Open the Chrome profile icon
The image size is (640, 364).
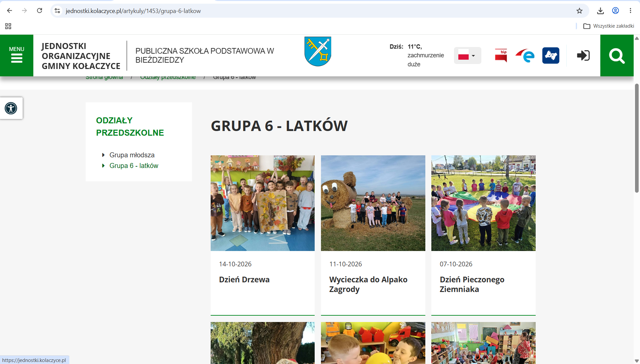(x=615, y=11)
